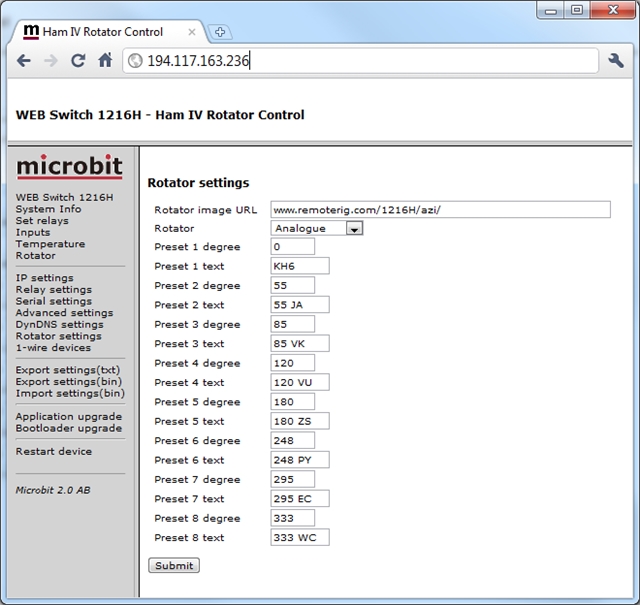Screen dimensions: 640x605
Task: Open IP settings
Action: [44, 278]
